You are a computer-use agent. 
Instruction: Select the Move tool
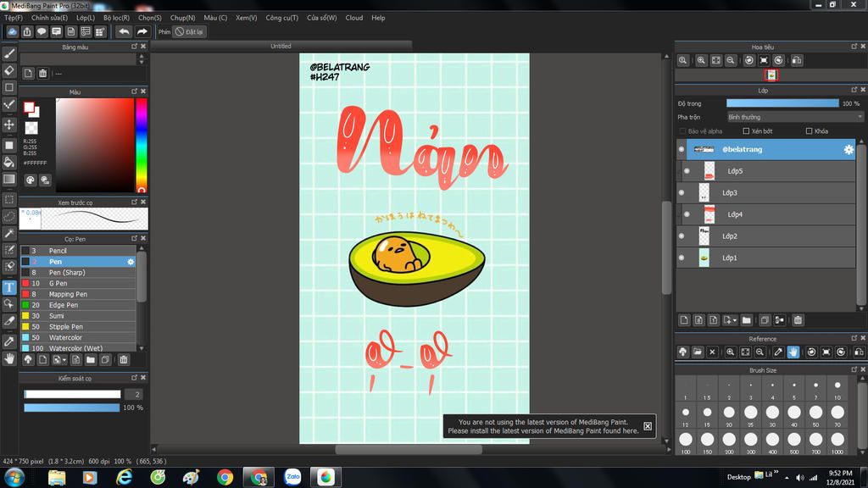(x=8, y=125)
